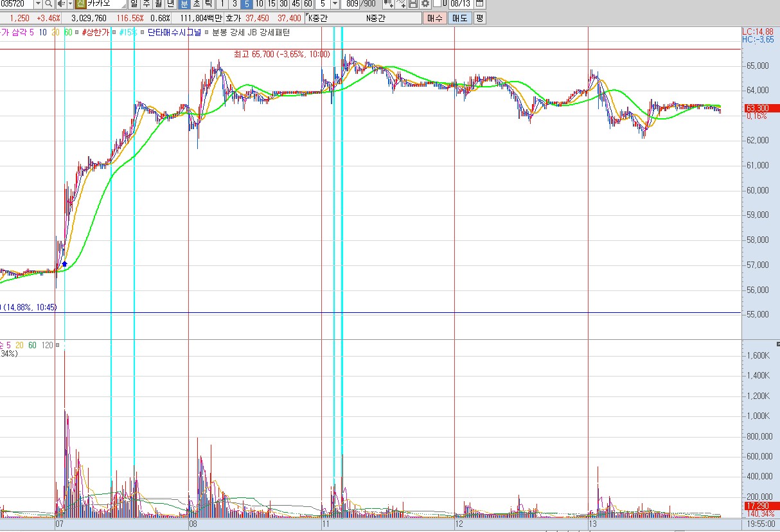The width and height of the screenshot is (780, 532).
Task: Click the candle icon right of 809/900
Action: tap(388, 4)
